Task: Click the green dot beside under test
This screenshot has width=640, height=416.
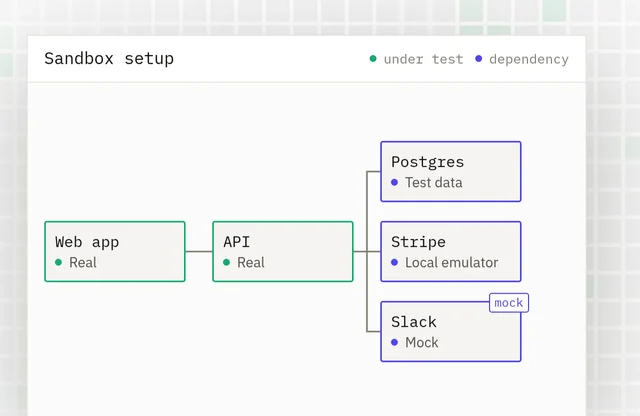Action: [373, 59]
